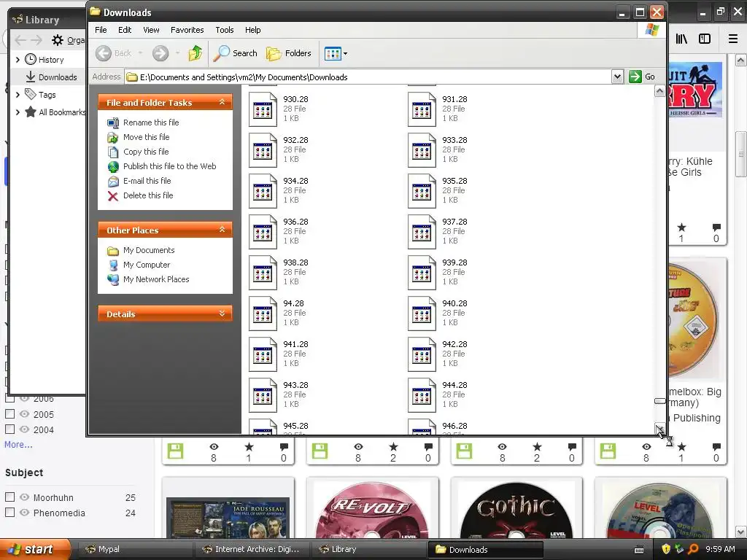
Task: Open the Edit menu
Action: pos(125,30)
